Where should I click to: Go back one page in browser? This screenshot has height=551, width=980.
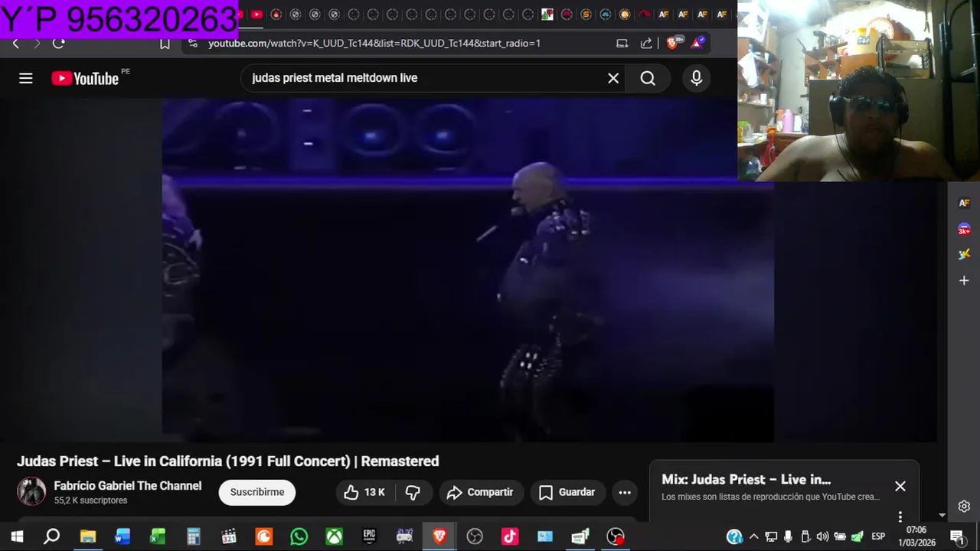(x=15, y=44)
